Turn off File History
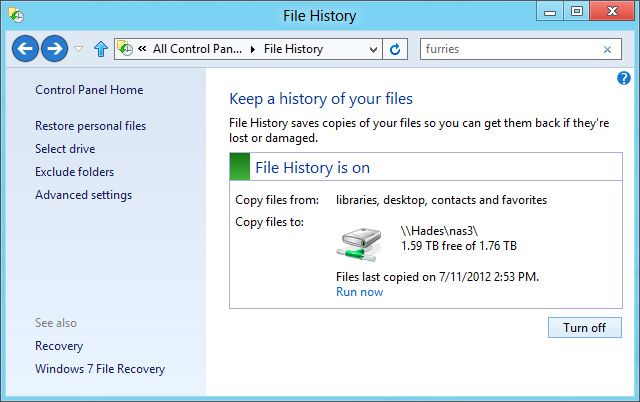Viewport: 640px width, 402px height. coord(584,327)
